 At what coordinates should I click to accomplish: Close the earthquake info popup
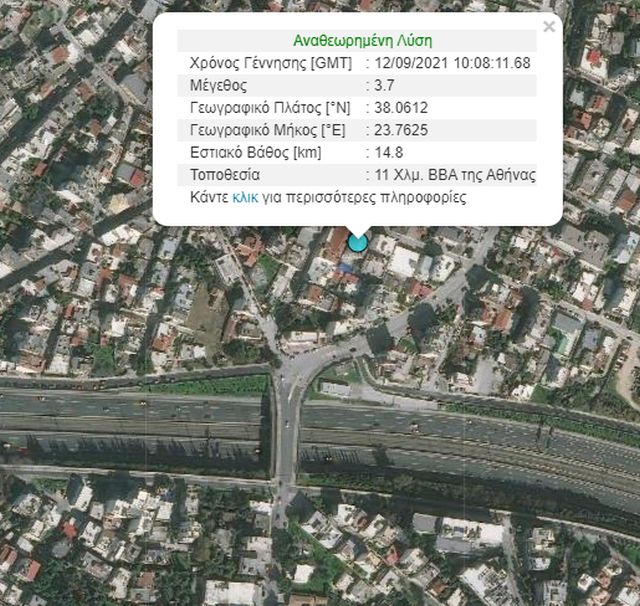coord(548,27)
